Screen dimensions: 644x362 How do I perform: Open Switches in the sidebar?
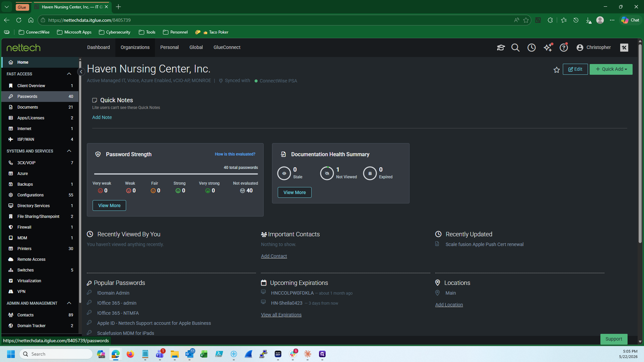pyautogui.click(x=40, y=270)
